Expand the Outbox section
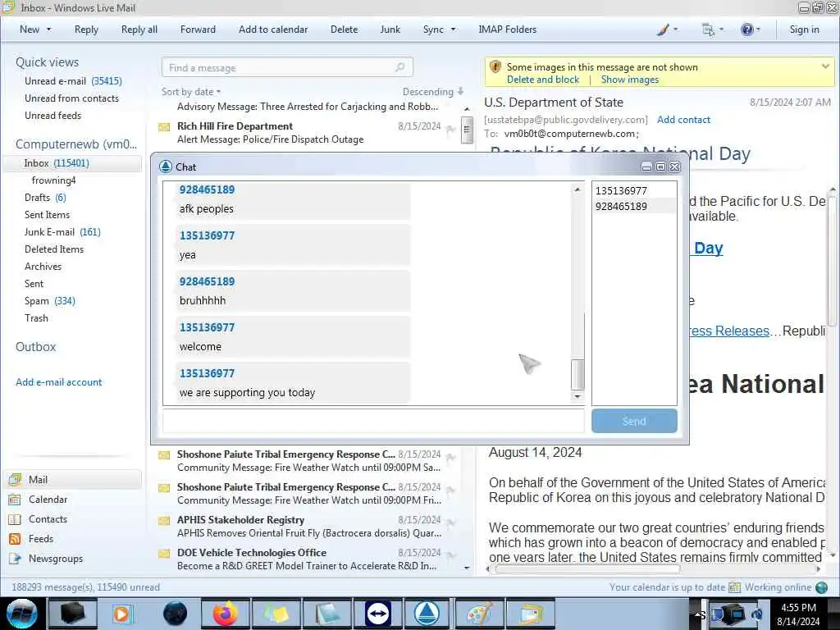 click(x=35, y=347)
